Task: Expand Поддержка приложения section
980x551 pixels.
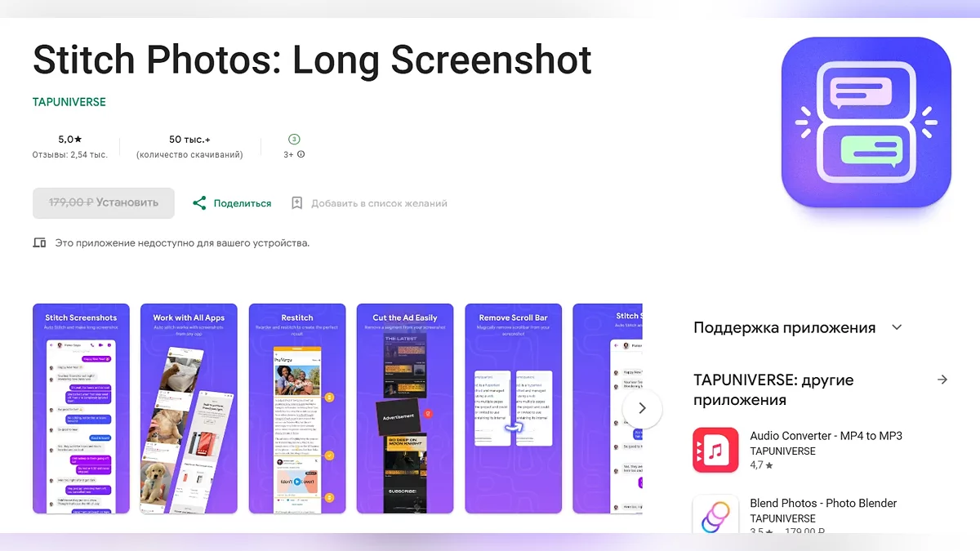Action: pos(897,327)
